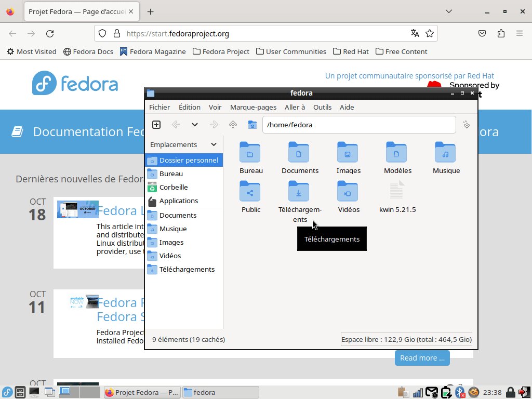Open the Fedora Docs bookmark
Viewport: 532px width, 399px height.
88,51
